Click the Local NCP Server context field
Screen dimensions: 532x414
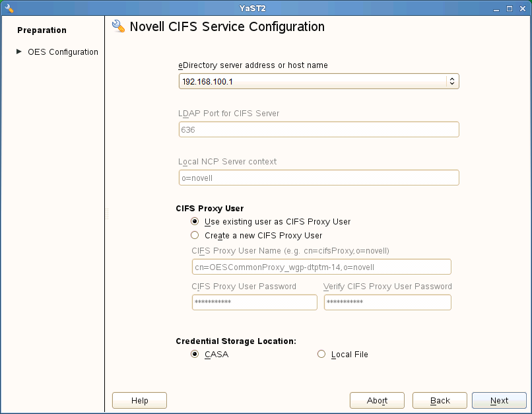pos(319,178)
